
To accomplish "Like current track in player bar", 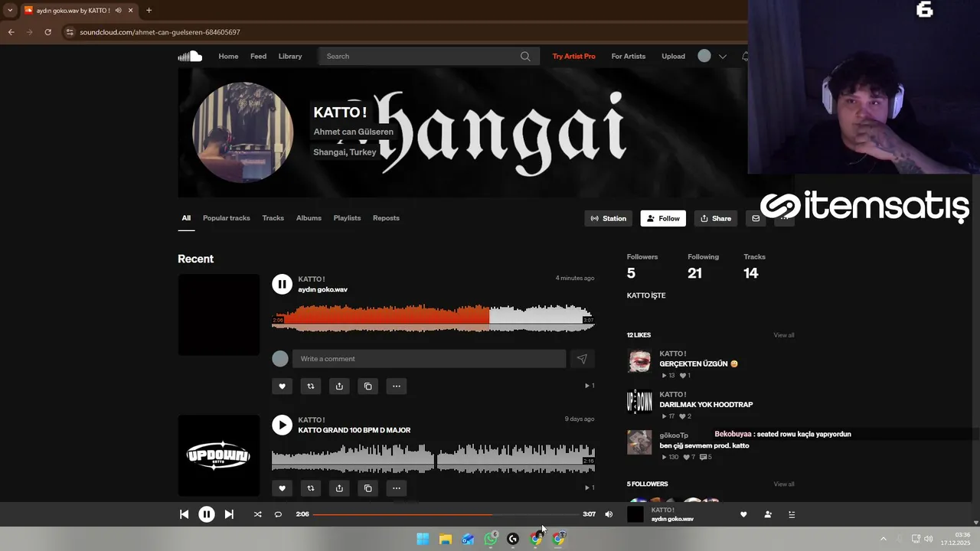I will [x=743, y=514].
